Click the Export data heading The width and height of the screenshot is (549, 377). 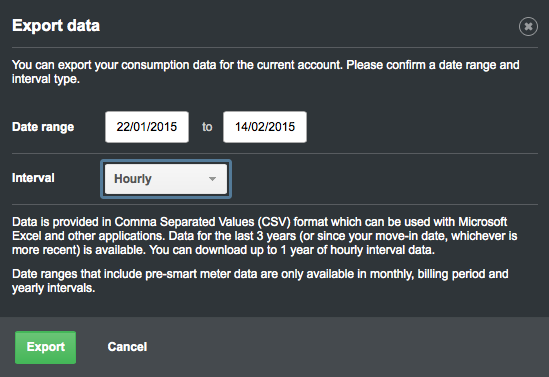click(56, 26)
